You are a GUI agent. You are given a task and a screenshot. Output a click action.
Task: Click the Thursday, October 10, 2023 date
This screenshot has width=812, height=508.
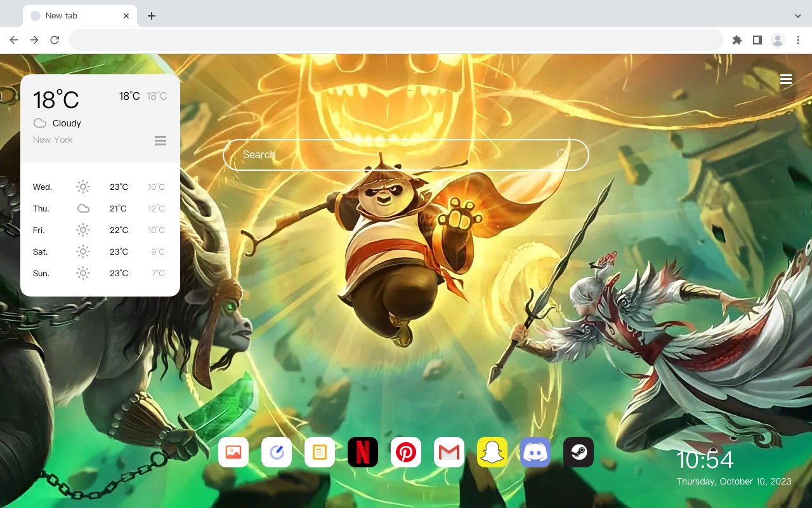coord(734,481)
